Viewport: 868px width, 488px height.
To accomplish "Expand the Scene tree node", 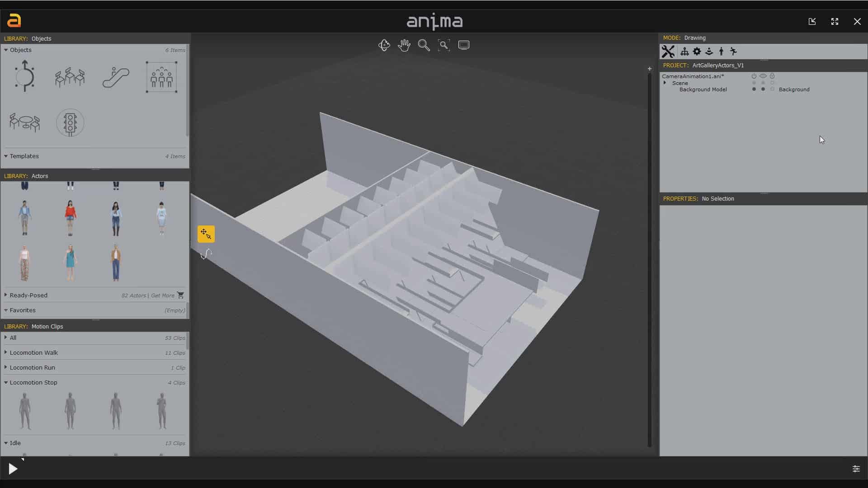I will pos(665,83).
